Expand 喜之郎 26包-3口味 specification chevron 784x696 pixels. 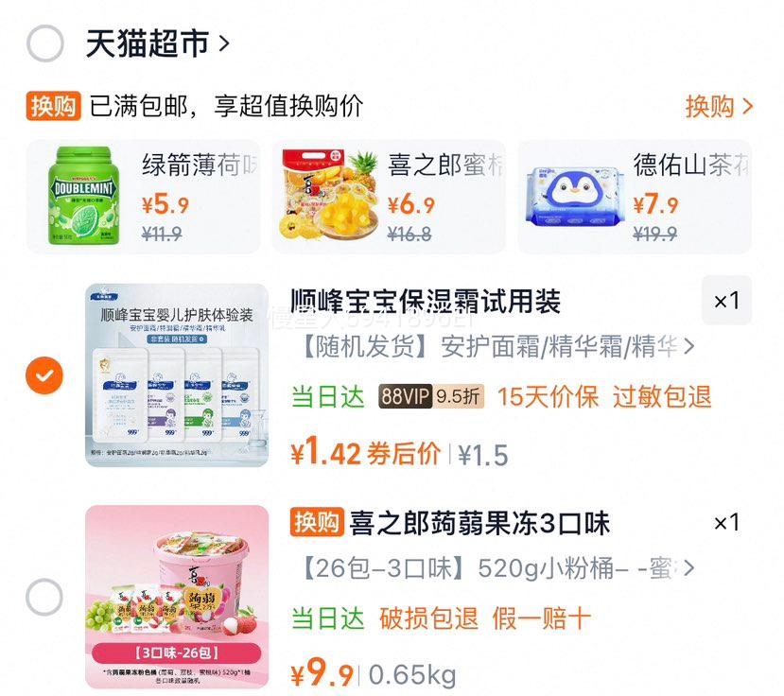tap(689, 568)
